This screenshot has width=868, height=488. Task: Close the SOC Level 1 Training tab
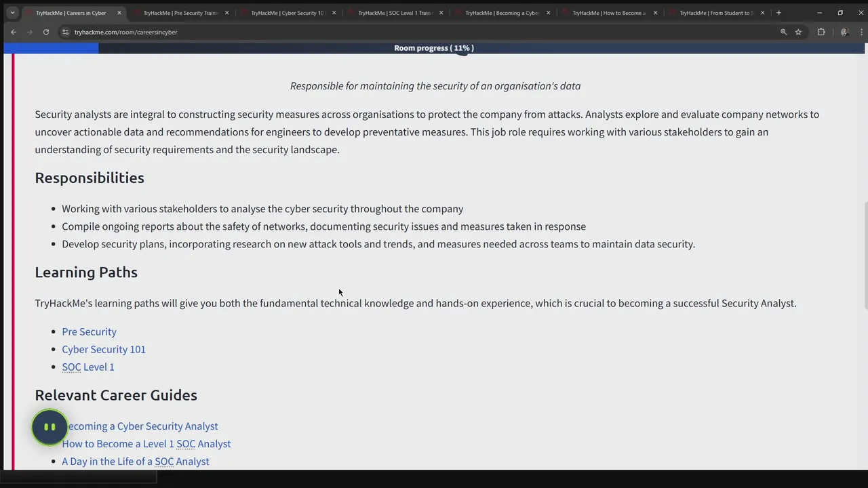click(441, 13)
